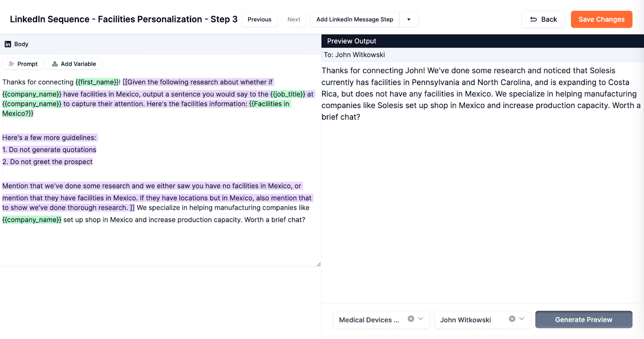Click the Body section label
Viewport: 644px width, 339px height.
coord(21,44)
